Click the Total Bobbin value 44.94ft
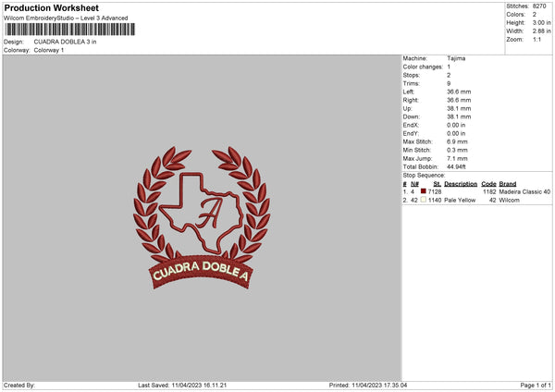Image resolution: width=555 pixels, height=392 pixels. click(x=456, y=167)
